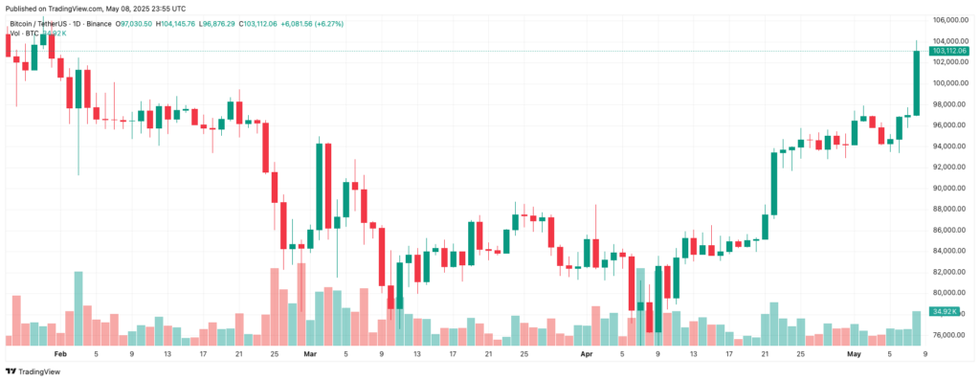Image resolution: width=980 pixels, height=381 pixels.
Task: Click the 106,000.00 price axis label
Action: [949, 20]
